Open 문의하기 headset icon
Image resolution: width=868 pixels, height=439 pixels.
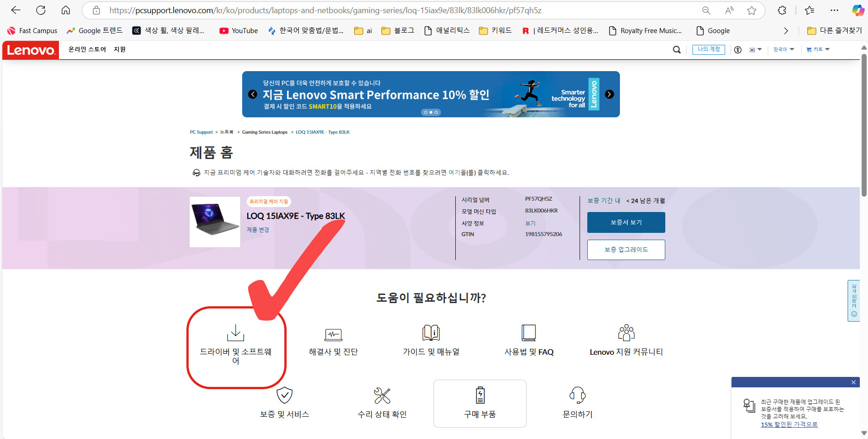(x=578, y=395)
